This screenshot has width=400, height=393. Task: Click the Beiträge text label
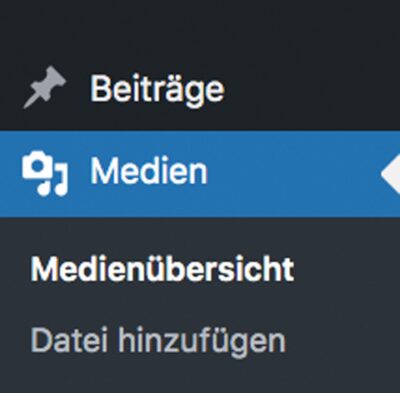click(158, 90)
